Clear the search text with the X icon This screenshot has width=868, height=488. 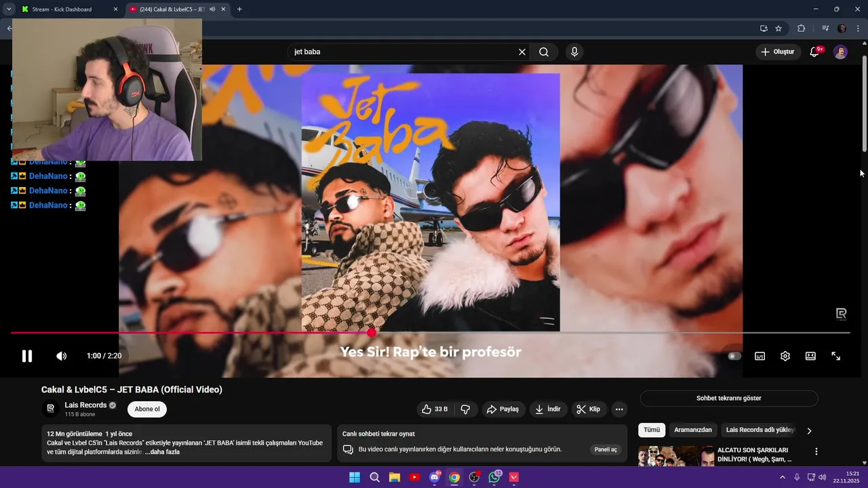[x=522, y=52]
